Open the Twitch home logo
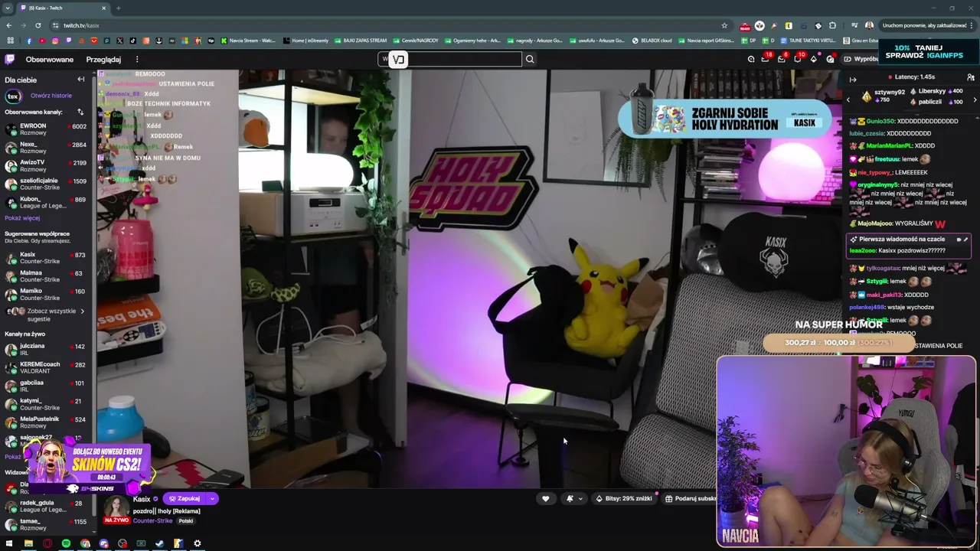The width and height of the screenshot is (980, 551). coord(9,59)
